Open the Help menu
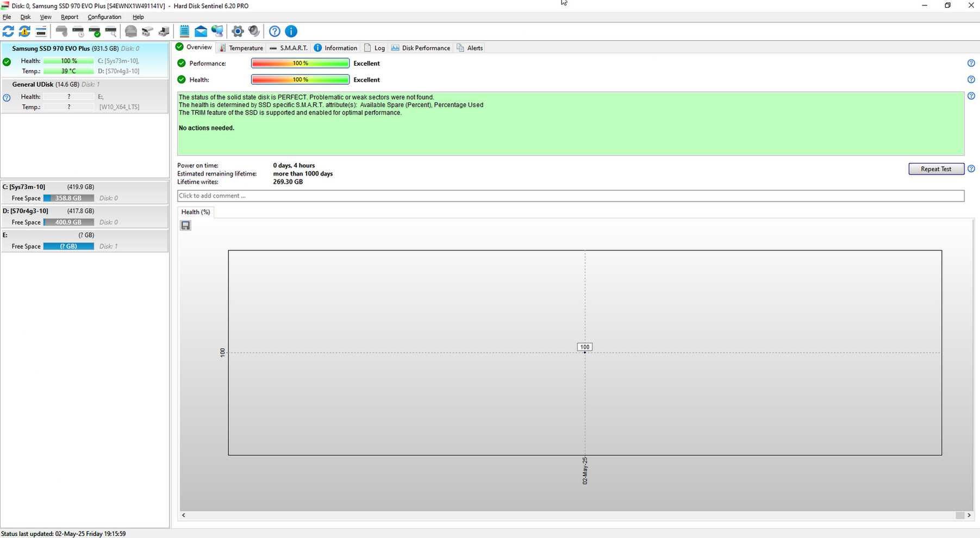 138,17
